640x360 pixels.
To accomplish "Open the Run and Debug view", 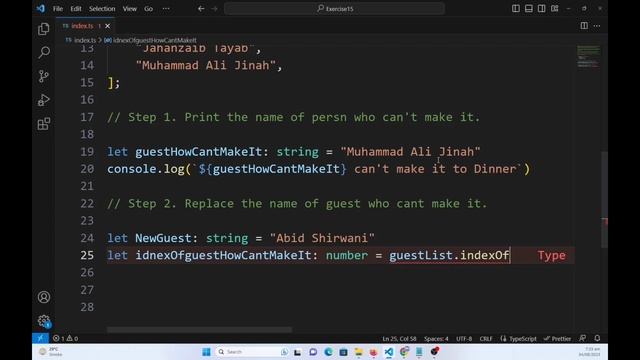I will (x=44, y=100).
